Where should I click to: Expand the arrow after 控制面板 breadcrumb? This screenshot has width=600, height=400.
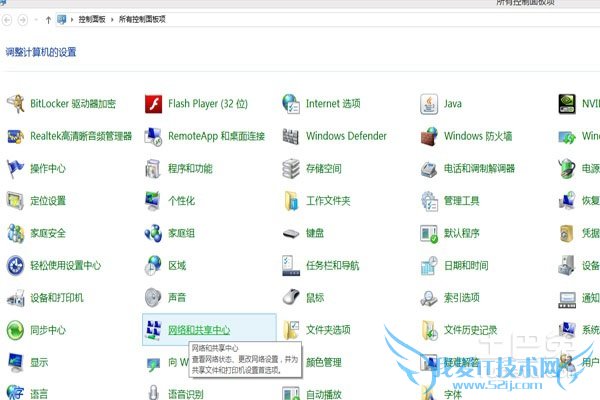pyautogui.click(x=112, y=20)
